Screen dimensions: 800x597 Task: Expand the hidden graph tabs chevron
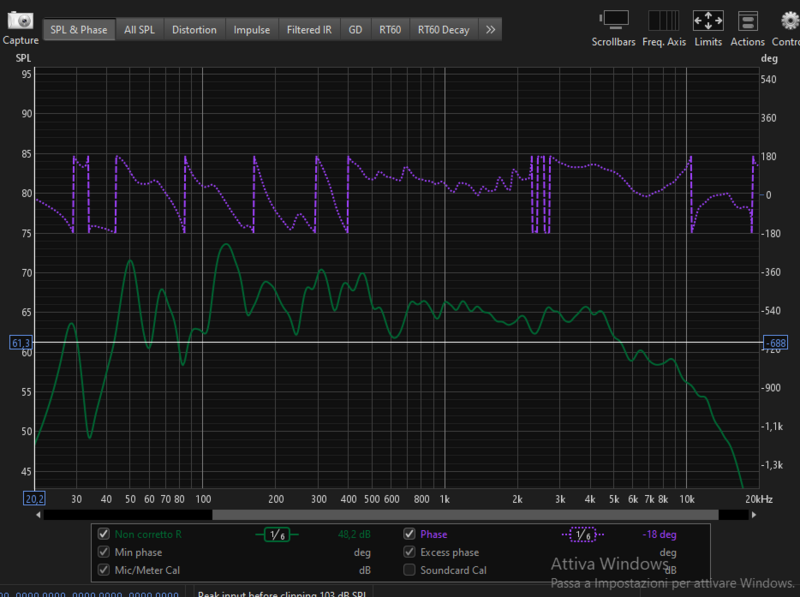[x=490, y=30]
